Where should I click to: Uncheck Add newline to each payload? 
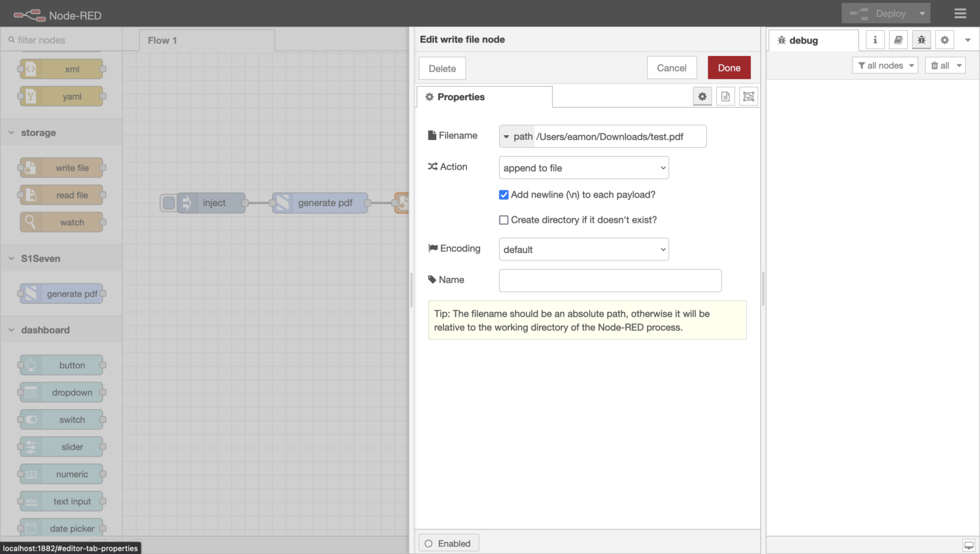click(503, 195)
